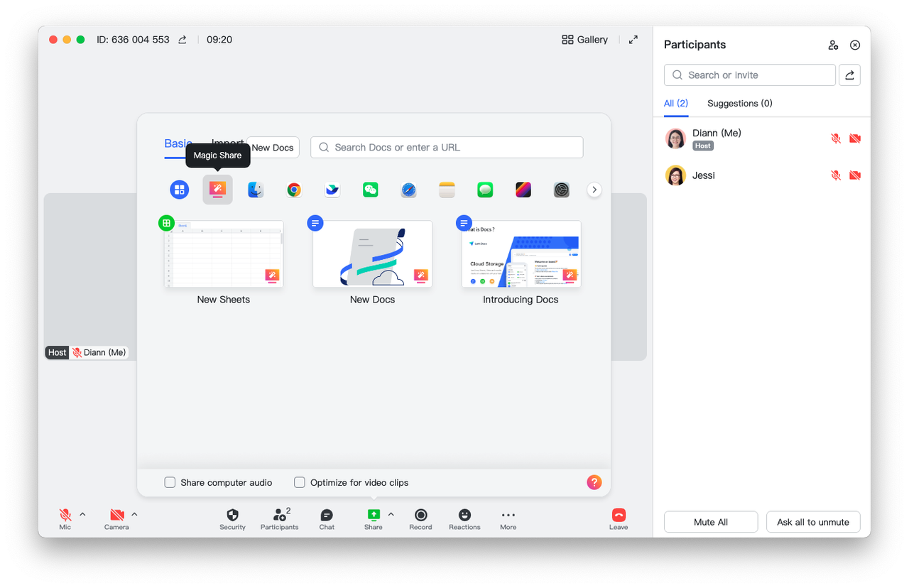Open the Chat bubble icon
909x588 pixels.
tap(327, 515)
